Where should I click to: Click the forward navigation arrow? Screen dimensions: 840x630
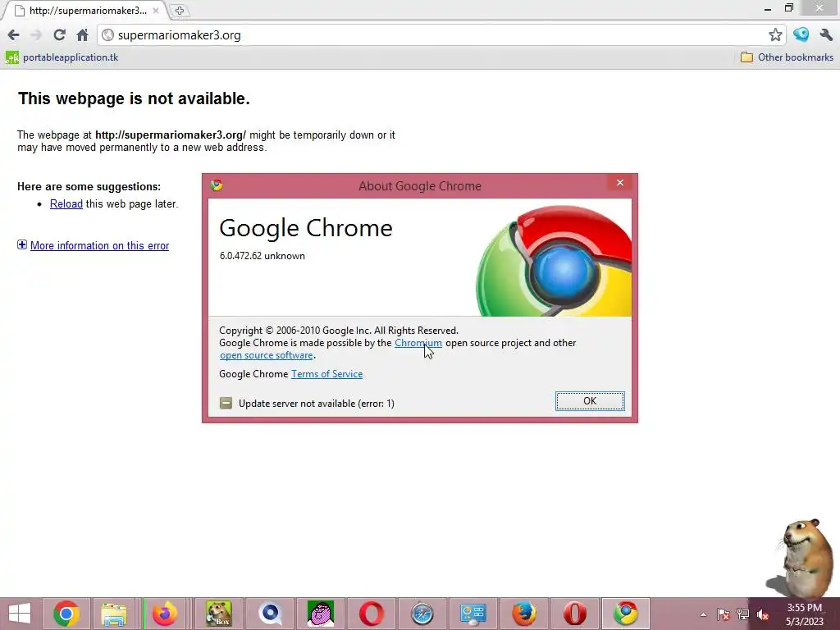pos(36,35)
